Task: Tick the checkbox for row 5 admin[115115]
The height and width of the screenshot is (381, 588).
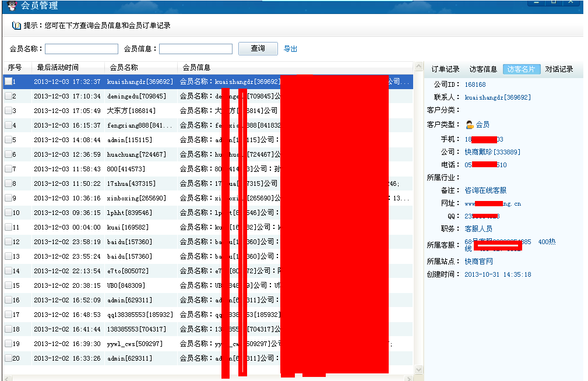Action: coord(8,140)
